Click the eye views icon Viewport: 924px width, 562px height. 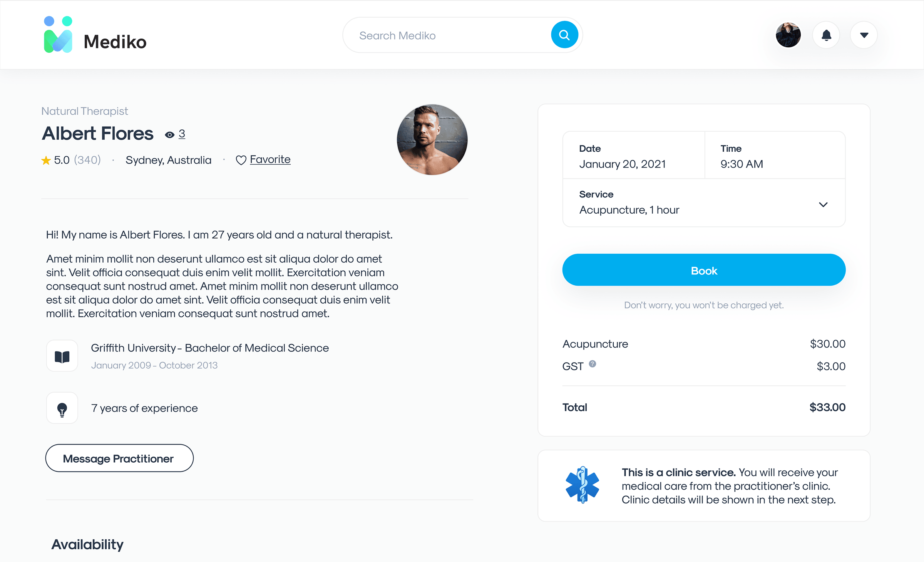(x=169, y=135)
